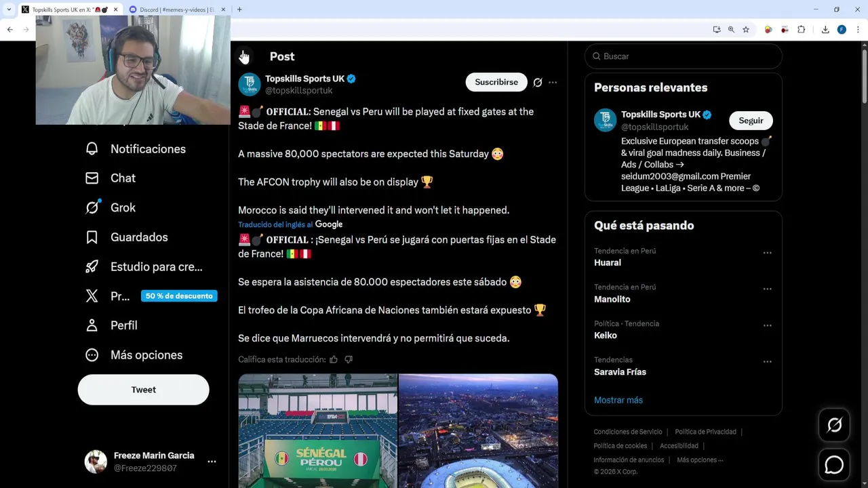Click the Suscribirse button
Image resolution: width=868 pixels, height=488 pixels.
(x=496, y=82)
